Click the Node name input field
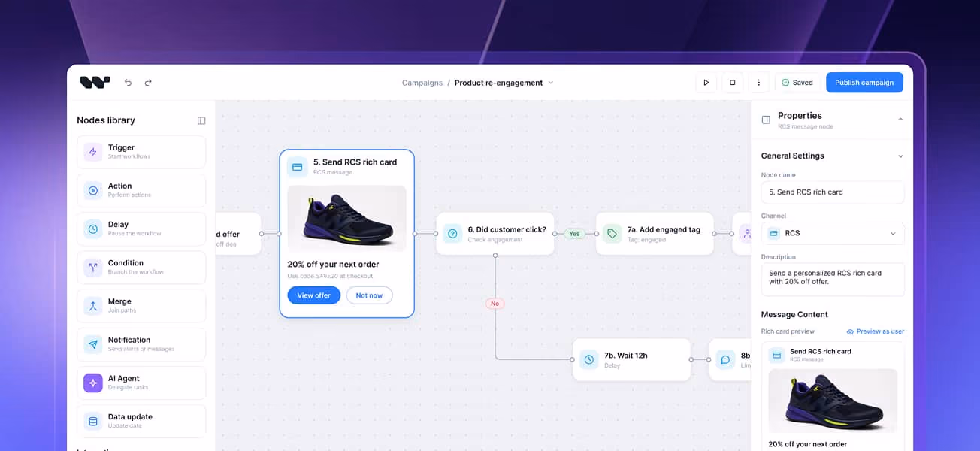The width and height of the screenshot is (980, 451). click(x=833, y=192)
